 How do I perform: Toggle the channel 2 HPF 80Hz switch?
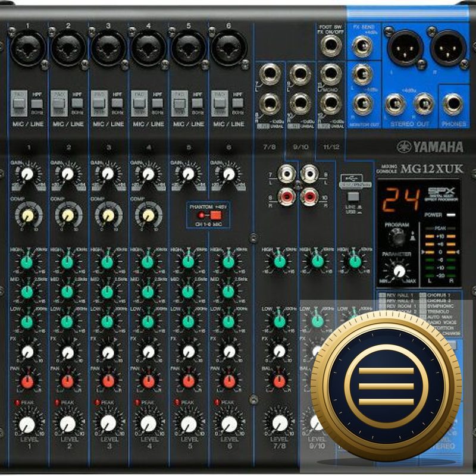click(x=77, y=103)
